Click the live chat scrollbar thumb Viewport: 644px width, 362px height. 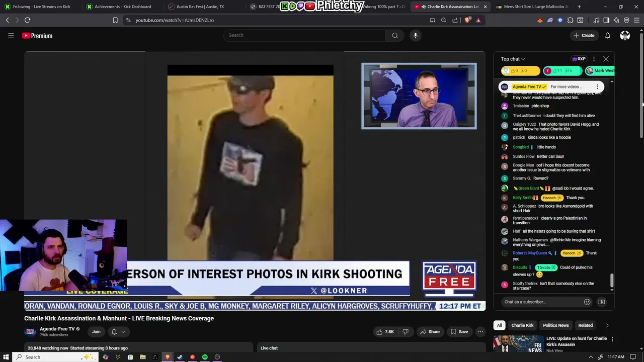pos(612,281)
